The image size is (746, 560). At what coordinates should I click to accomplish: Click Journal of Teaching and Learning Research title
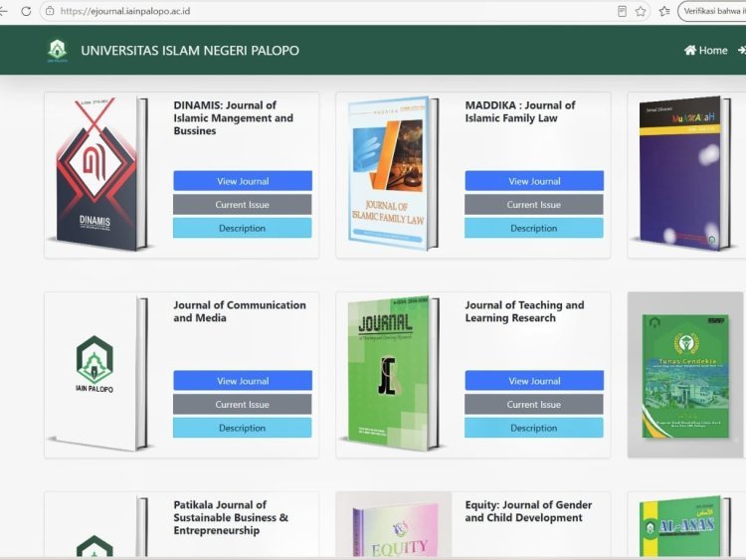(524, 311)
